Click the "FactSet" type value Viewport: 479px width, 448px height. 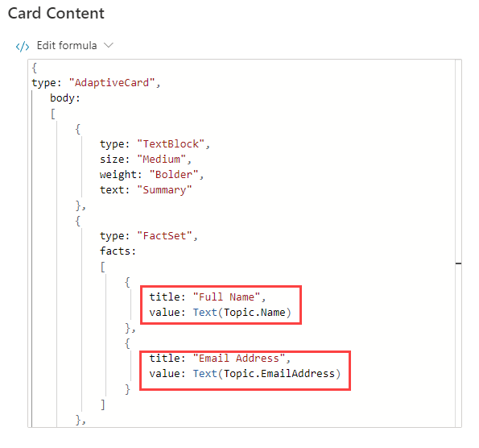coord(164,236)
